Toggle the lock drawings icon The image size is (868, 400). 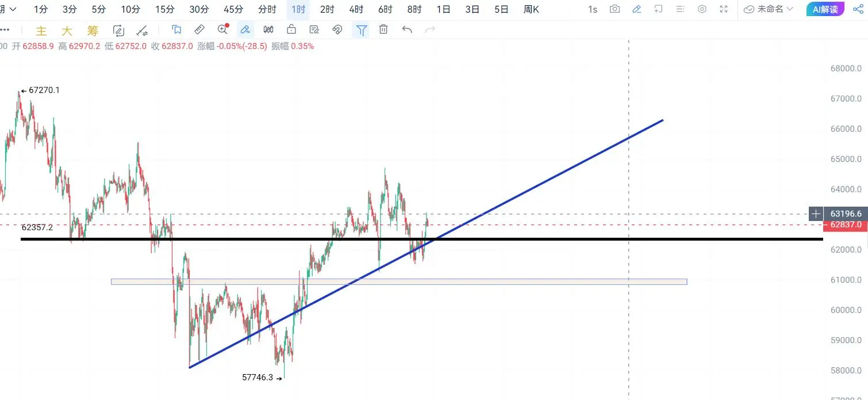[x=291, y=30]
